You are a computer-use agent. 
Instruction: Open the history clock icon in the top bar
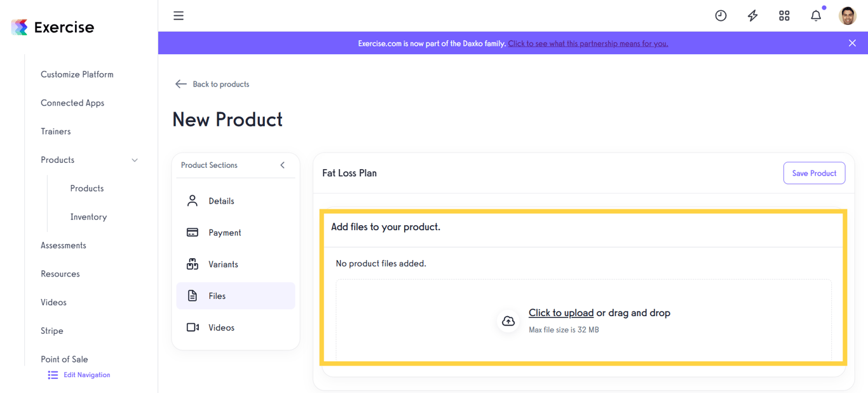coord(721,15)
